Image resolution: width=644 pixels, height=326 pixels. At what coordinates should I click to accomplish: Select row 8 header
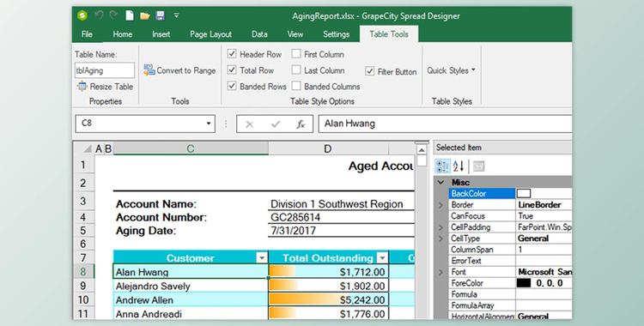pyautogui.click(x=83, y=271)
